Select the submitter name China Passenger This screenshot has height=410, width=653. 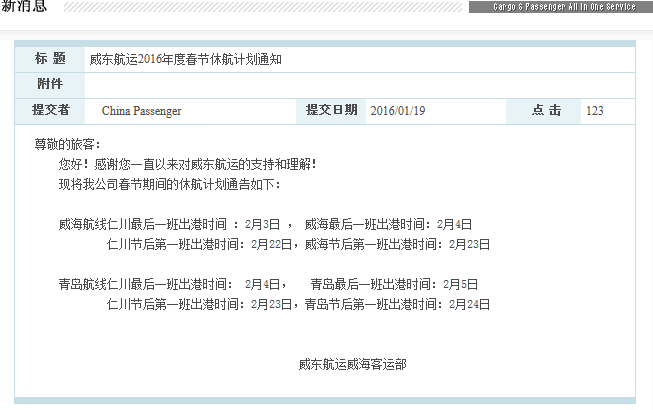point(142,111)
